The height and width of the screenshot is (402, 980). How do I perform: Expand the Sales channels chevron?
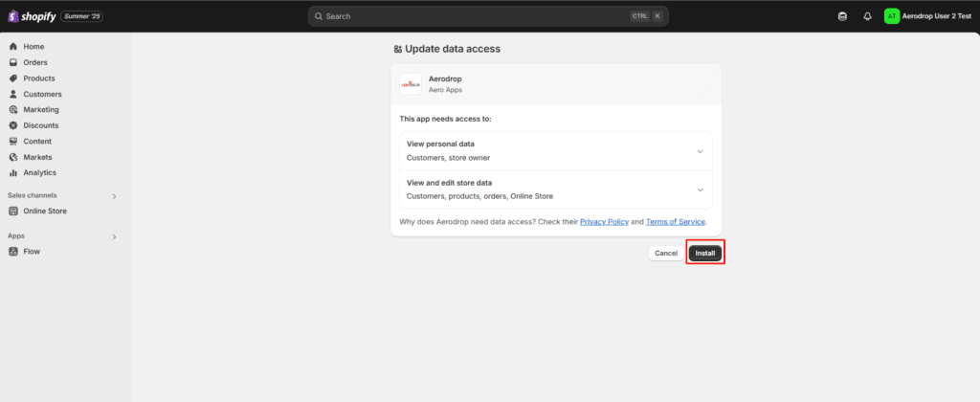[114, 196]
